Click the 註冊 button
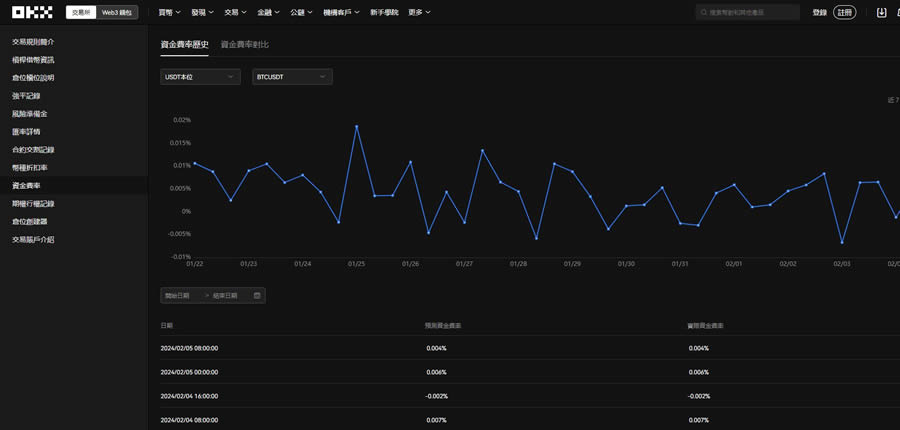 pos(845,13)
